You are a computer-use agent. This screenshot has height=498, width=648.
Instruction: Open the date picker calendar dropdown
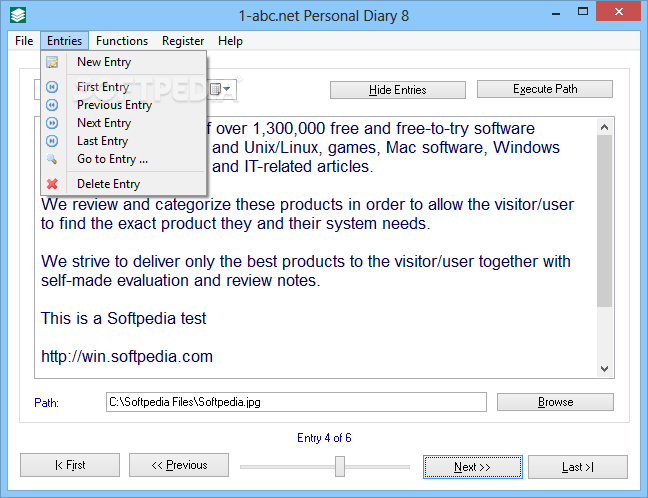220,89
